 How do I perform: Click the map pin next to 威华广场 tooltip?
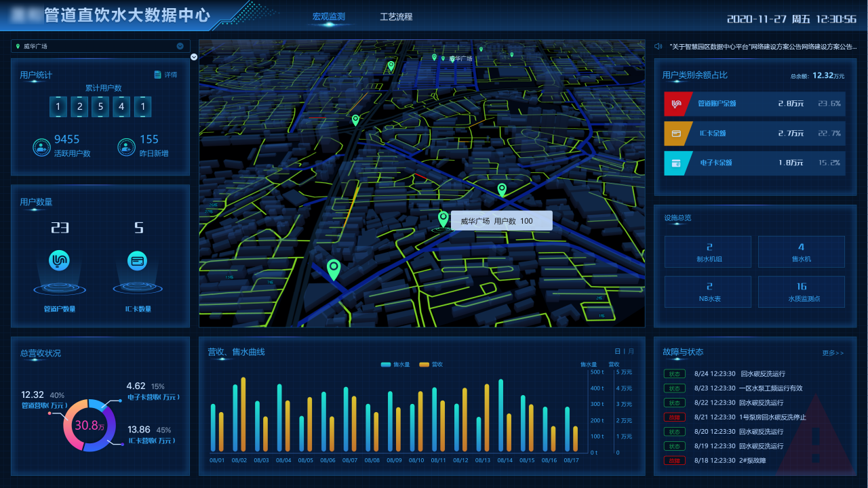click(443, 219)
